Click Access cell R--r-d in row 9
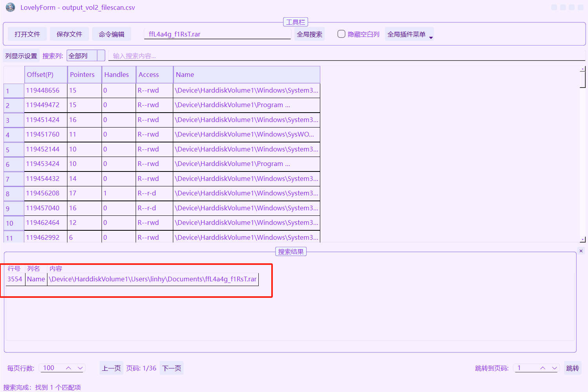The image size is (588, 392). click(x=154, y=208)
